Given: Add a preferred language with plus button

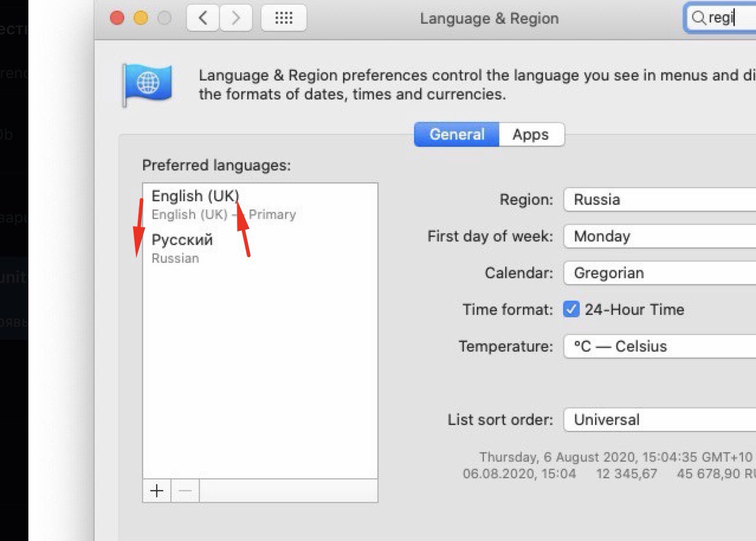Looking at the screenshot, I should point(157,491).
